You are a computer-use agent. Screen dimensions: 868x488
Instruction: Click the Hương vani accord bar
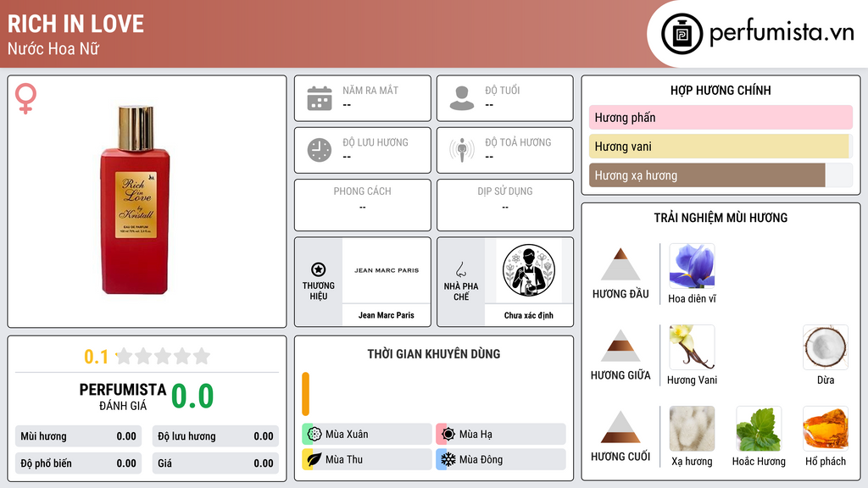(721, 146)
